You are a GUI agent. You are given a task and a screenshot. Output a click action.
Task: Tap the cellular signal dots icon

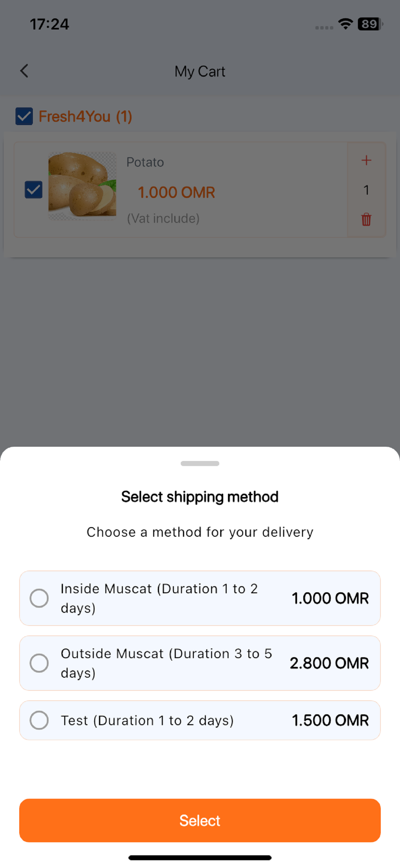[324, 27]
